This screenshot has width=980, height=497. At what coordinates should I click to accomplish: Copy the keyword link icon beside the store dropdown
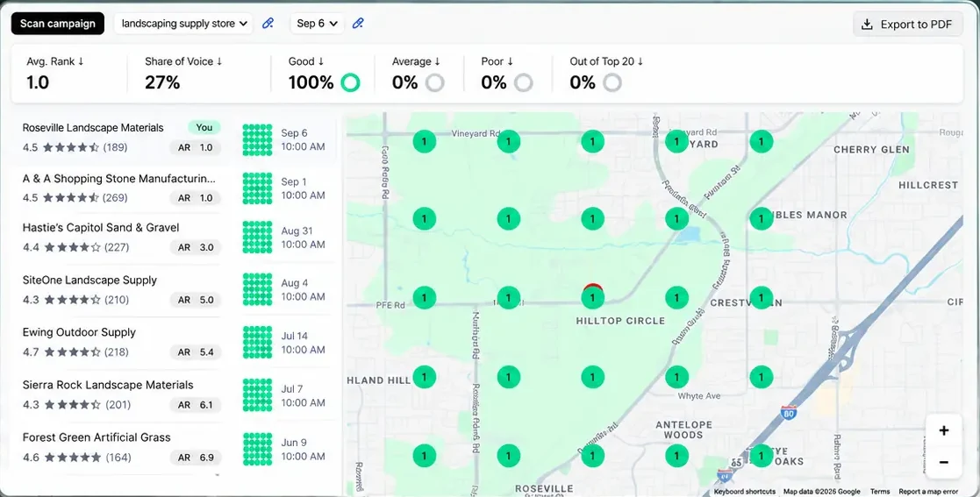[x=268, y=23]
